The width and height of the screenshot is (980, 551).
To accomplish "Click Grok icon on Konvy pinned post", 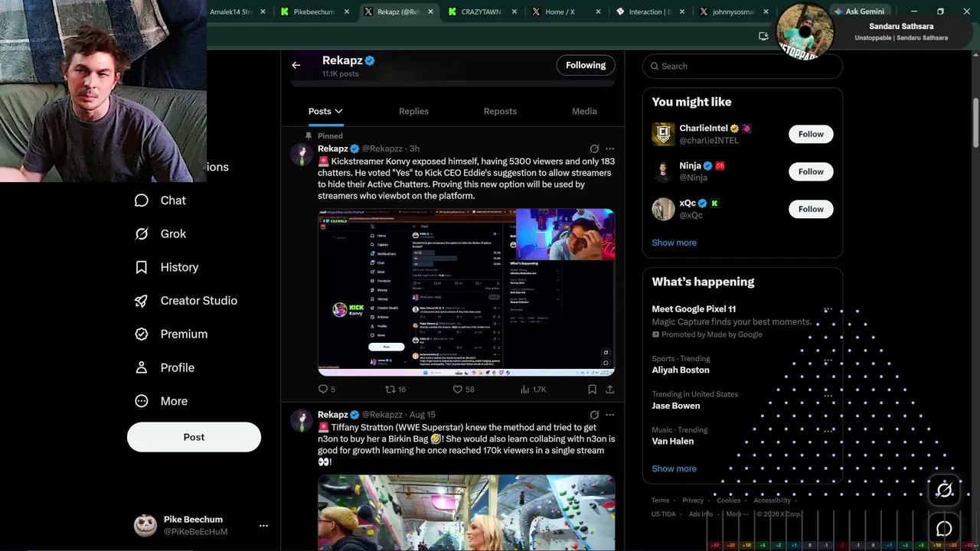I will 594,148.
